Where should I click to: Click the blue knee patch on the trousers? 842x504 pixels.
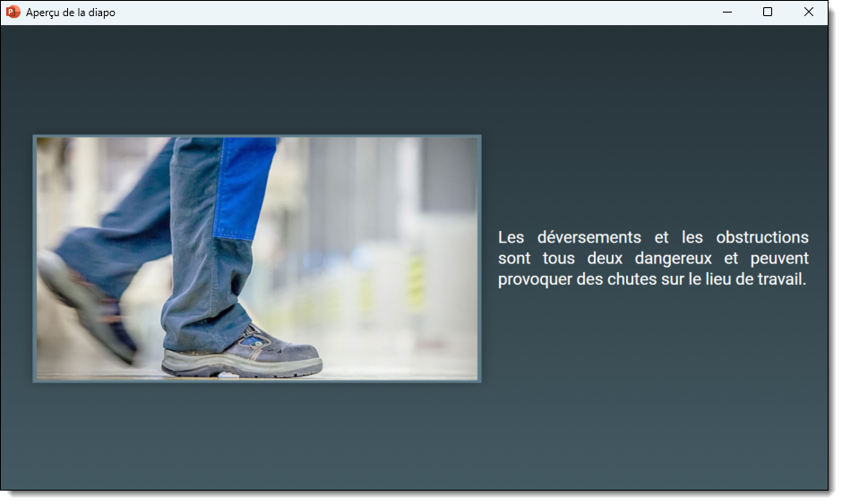click(x=243, y=188)
